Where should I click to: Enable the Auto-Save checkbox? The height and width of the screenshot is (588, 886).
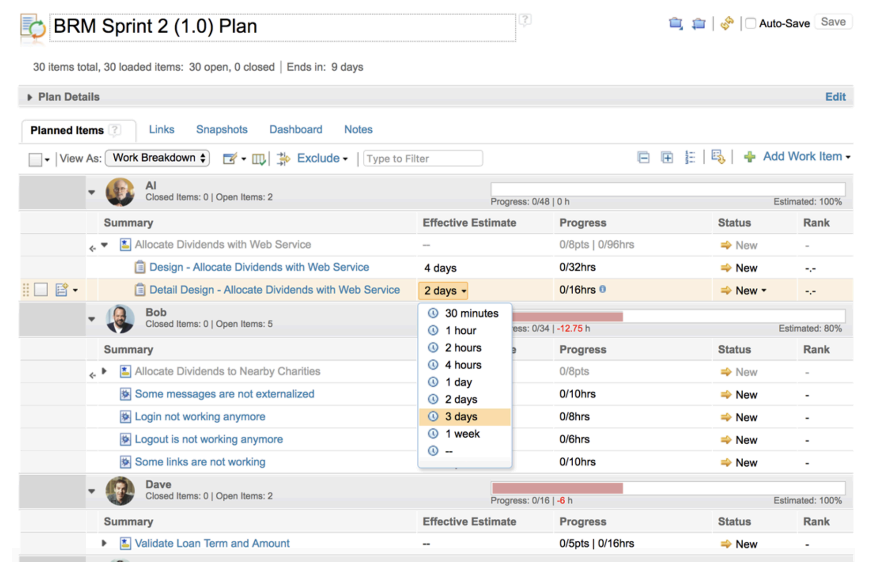pyautogui.click(x=751, y=23)
